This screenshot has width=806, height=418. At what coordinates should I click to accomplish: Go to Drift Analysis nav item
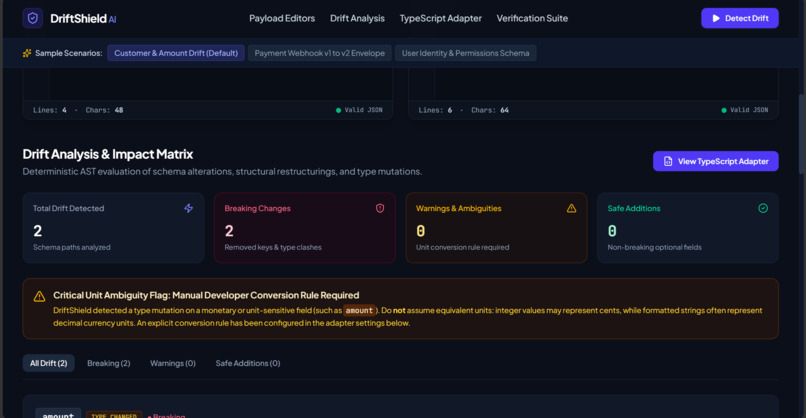(x=357, y=19)
